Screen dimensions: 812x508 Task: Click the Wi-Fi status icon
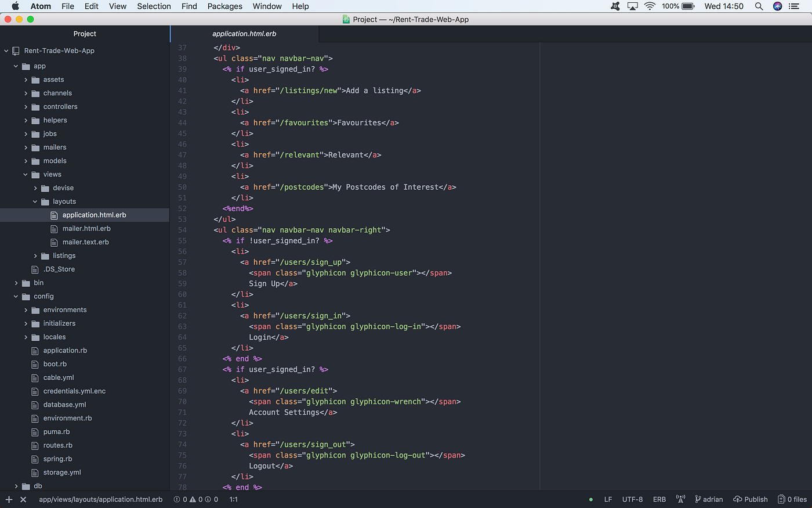(x=650, y=6)
